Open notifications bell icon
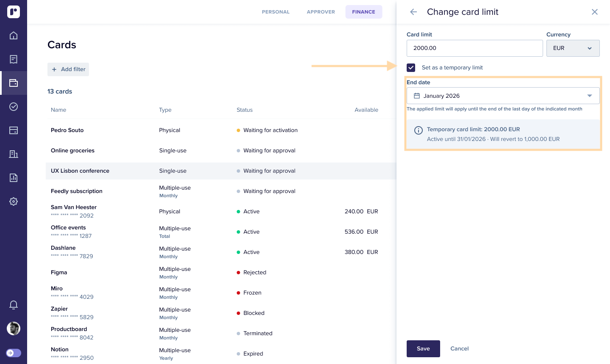Viewport: 610px width, 364px height. [14, 305]
